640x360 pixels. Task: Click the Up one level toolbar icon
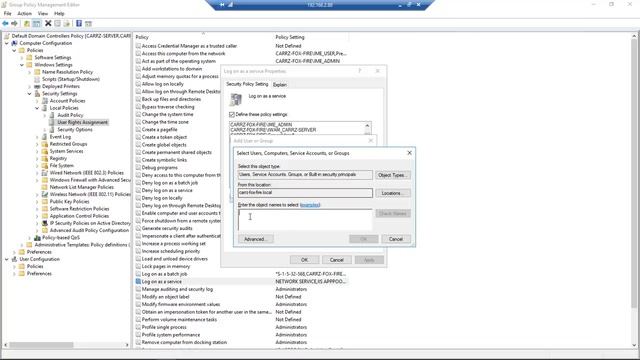click(x=27, y=24)
